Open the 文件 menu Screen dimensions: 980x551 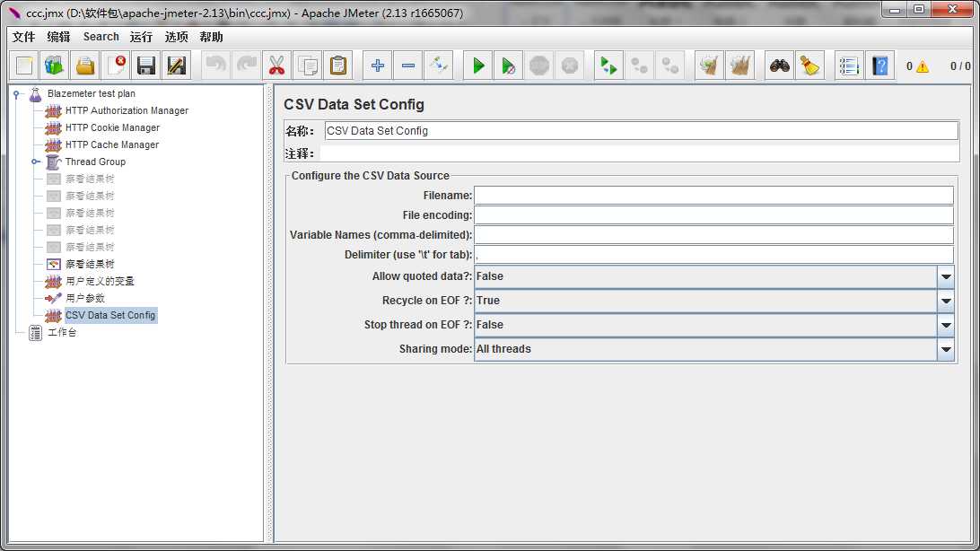pos(23,37)
